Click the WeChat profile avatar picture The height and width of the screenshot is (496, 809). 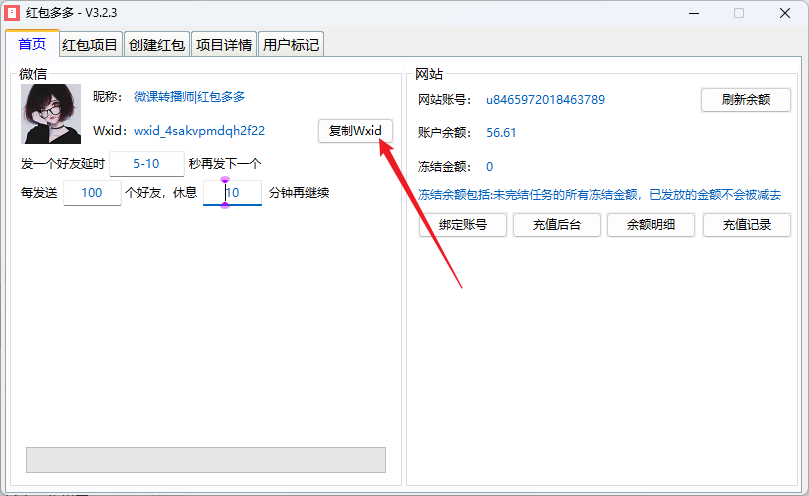click(x=51, y=113)
